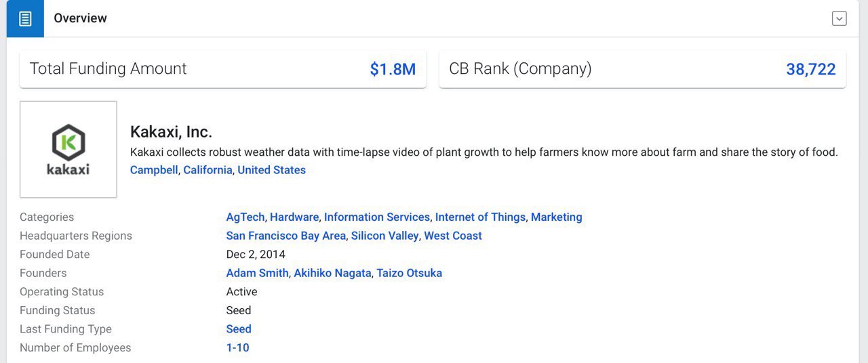The width and height of the screenshot is (868, 363).
Task: Click the CB Rank value 38,722
Action: click(811, 69)
